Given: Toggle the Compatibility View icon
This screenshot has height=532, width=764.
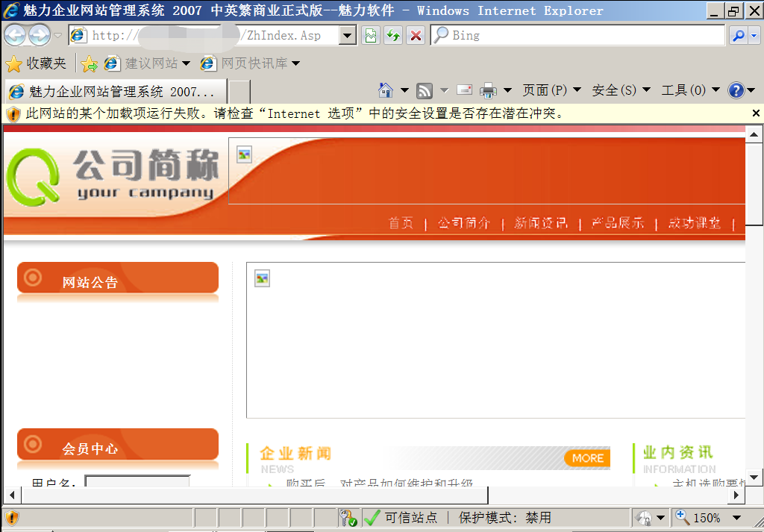Looking at the screenshot, I should point(371,36).
